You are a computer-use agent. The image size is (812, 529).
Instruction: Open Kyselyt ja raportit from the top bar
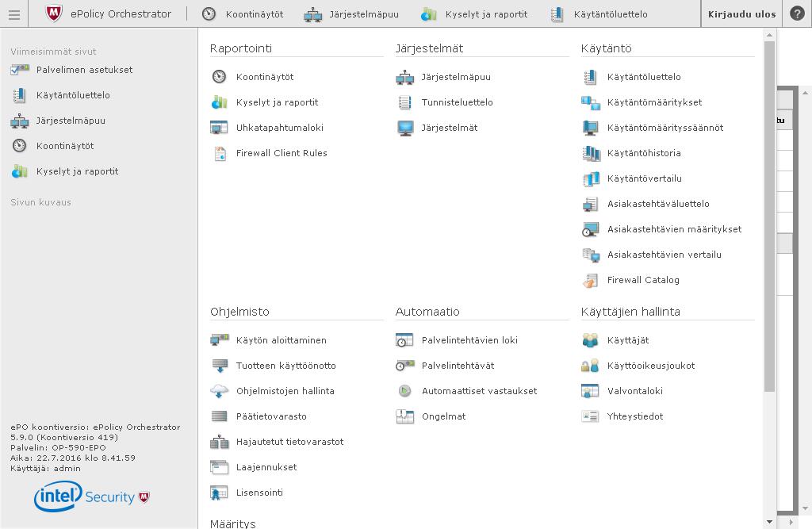[x=486, y=14]
